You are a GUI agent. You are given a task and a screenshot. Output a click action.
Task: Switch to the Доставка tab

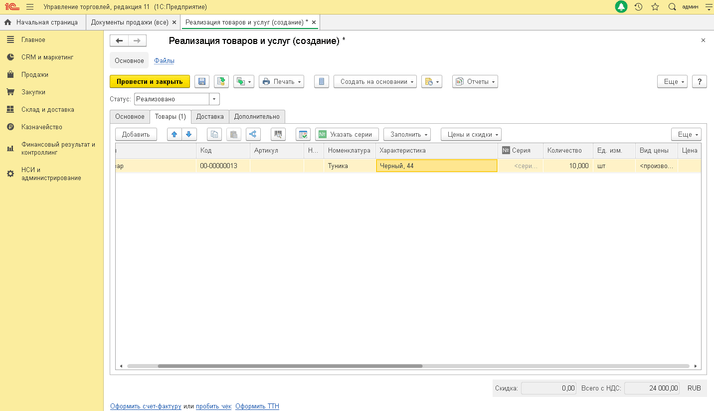click(210, 116)
